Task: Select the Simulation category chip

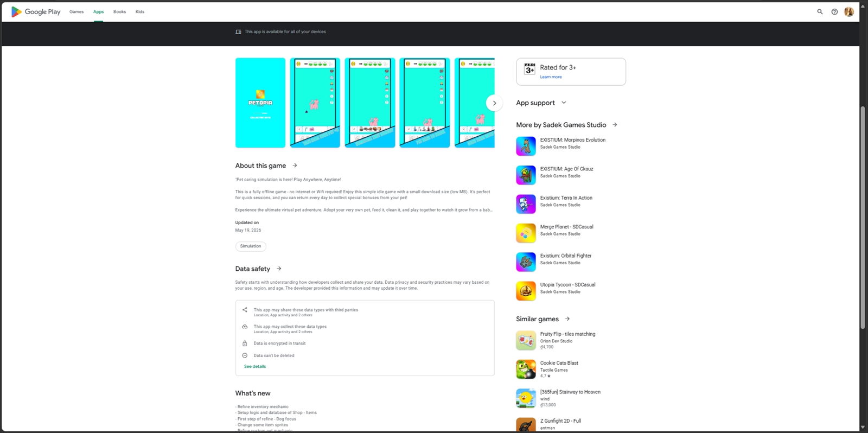Action: click(251, 246)
